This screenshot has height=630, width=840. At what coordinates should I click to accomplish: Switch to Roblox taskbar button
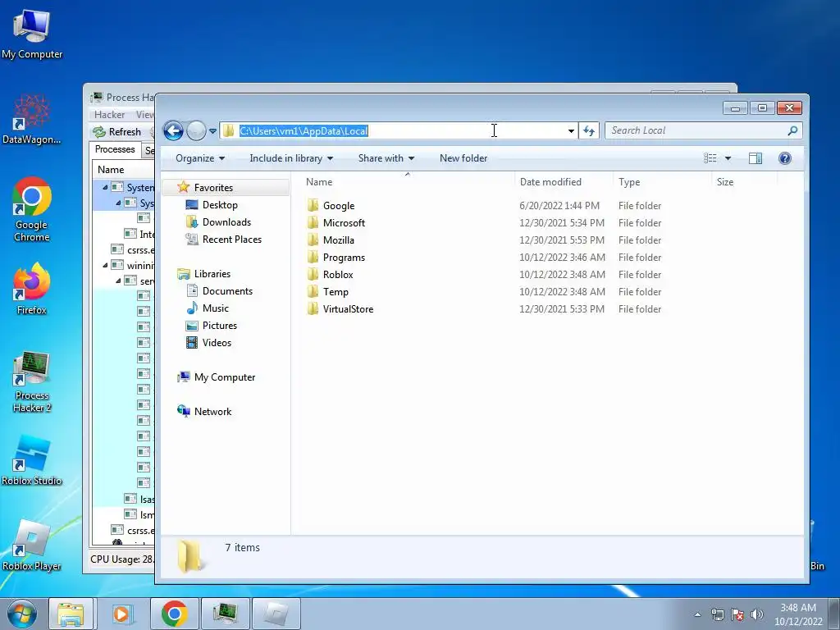point(276,614)
